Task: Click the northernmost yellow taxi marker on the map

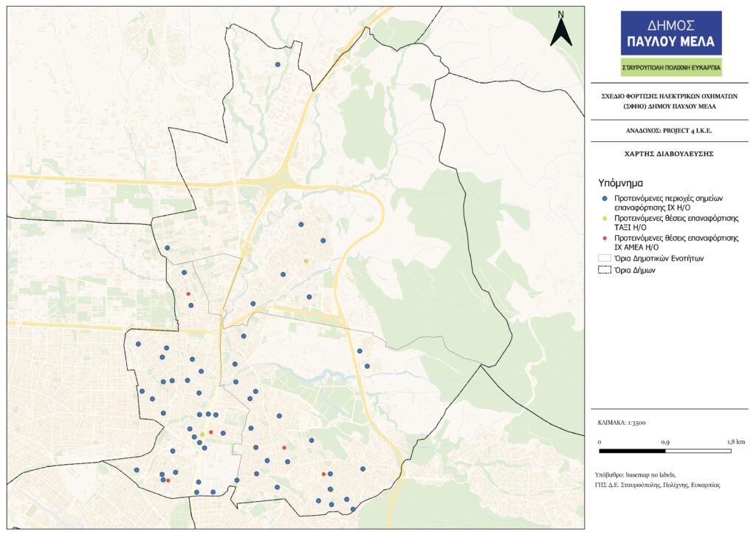Action: click(x=306, y=261)
